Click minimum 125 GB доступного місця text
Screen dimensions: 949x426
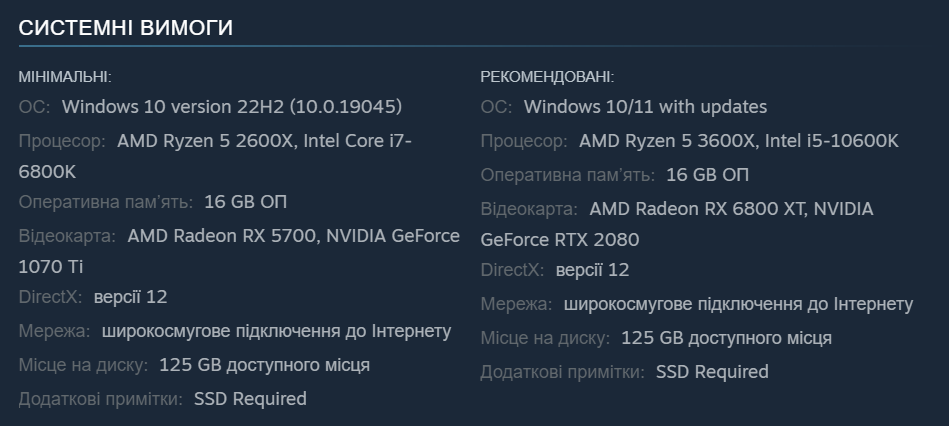pos(264,365)
